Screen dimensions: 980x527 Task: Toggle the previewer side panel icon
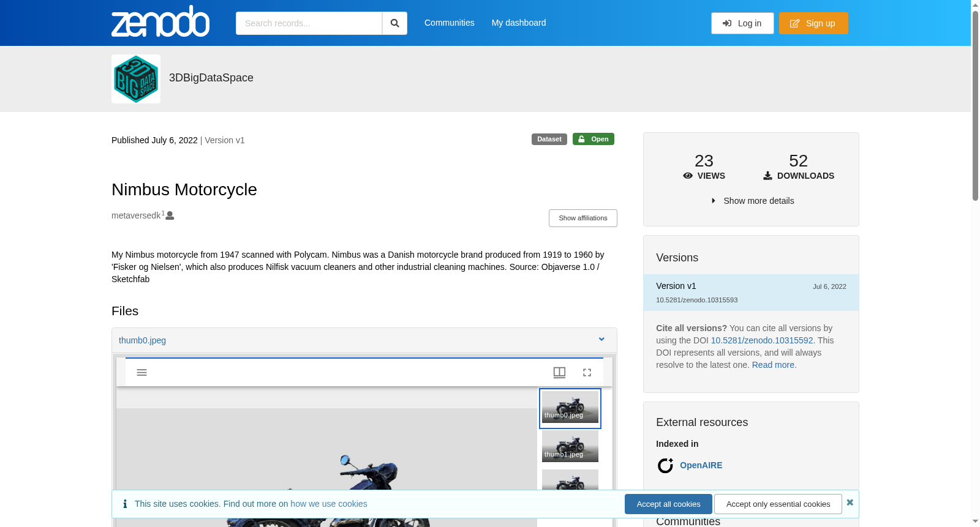tap(559, 373)
